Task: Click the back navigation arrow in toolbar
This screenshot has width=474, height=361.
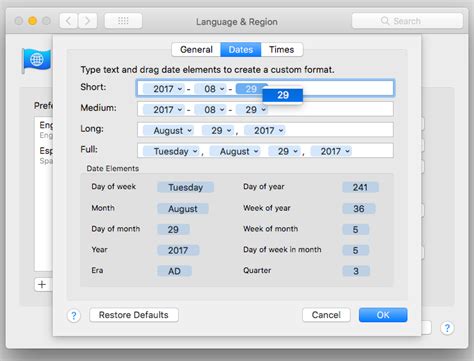Action: tap(69, 21)
